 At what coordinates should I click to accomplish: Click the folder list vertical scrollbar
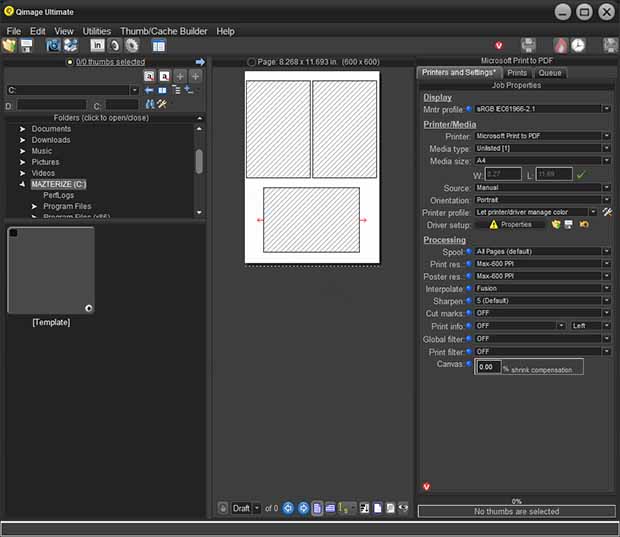199,161
